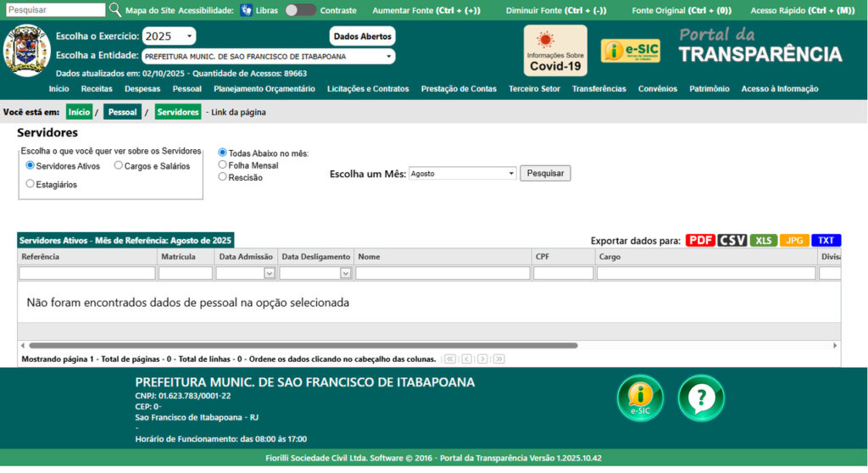Screen dimensions: 868x473
Task: Open the Licitações e Contratos menu
Action: 368,89
